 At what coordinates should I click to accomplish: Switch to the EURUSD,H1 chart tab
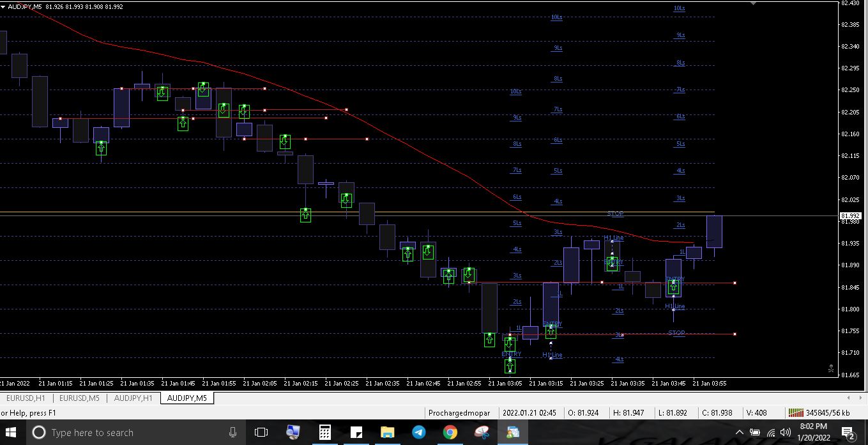(27, 398)
